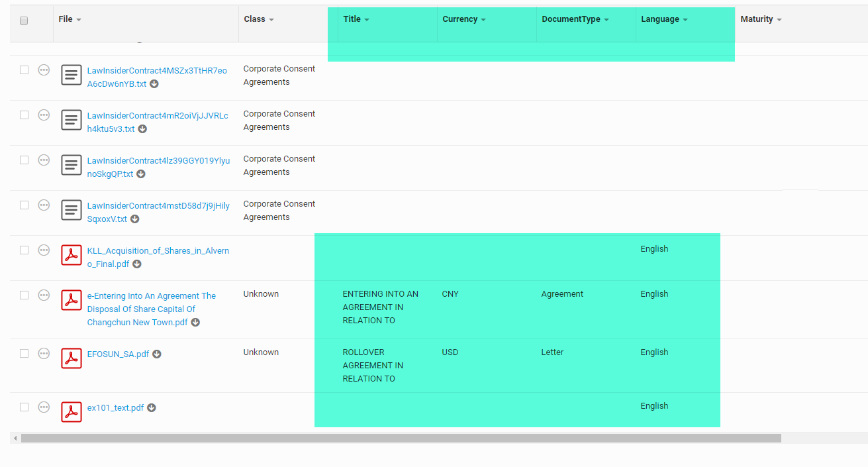The width and height of the screenshot is (868, 467).
Task: Click the PDF icon for EFOSUN_SA.pdf
Action: [x=72, y=358]
